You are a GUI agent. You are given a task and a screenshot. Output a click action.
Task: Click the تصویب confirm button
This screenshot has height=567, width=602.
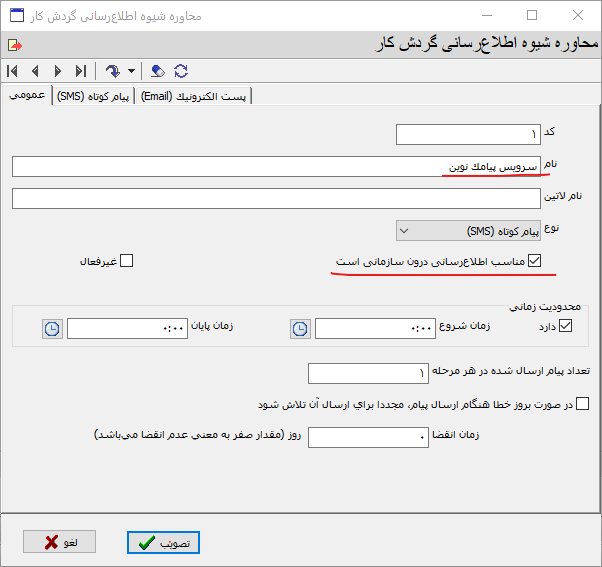(165, 542)
